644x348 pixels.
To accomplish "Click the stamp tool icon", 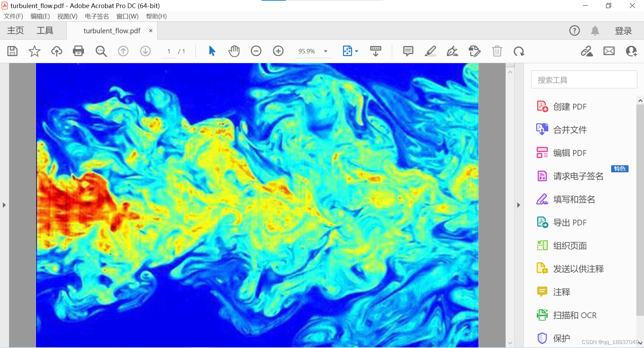I will (x=474, y=51).
